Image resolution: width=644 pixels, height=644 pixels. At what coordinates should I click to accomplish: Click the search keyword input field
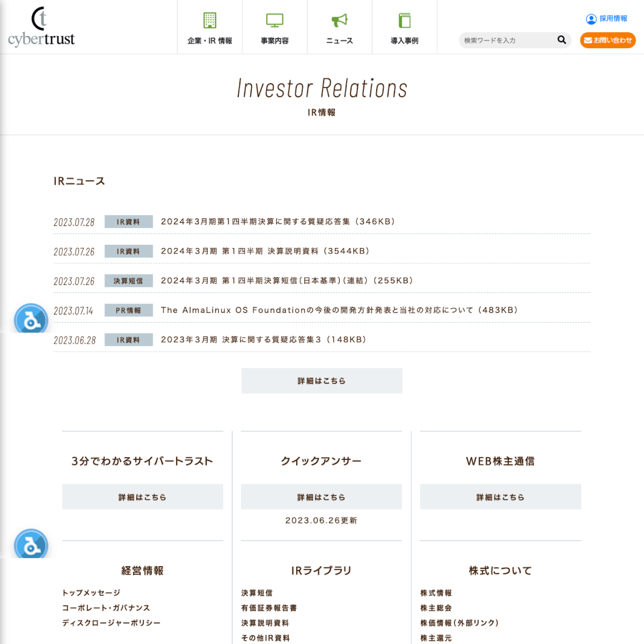coord(506,40)
